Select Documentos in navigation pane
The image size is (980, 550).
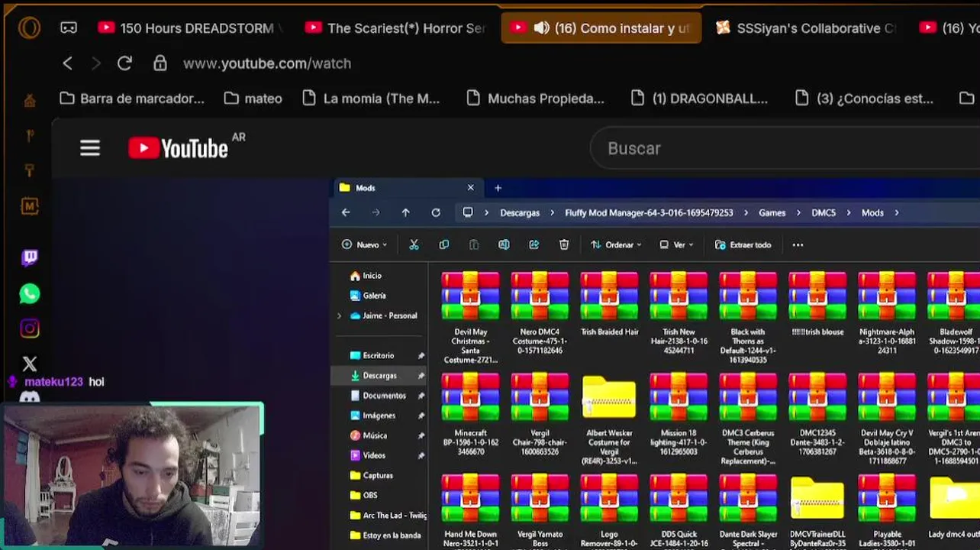click(378, 396)
